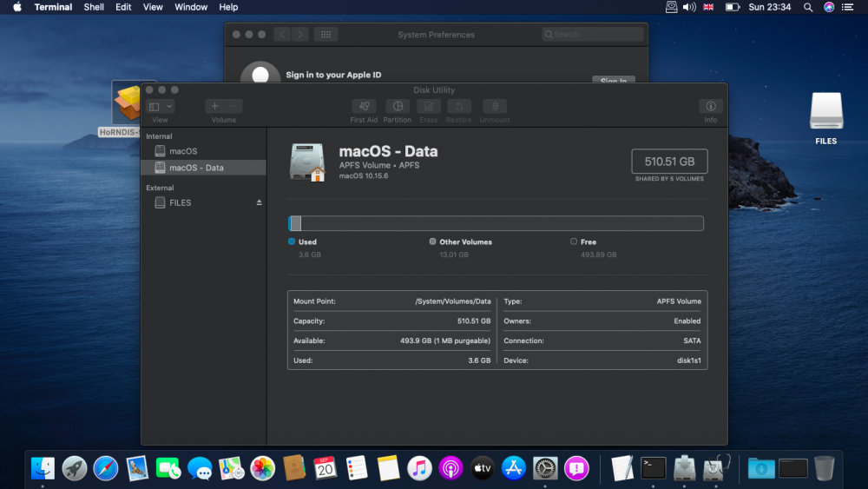
Task: Launch Safari from the Dock
Action: 106,468
